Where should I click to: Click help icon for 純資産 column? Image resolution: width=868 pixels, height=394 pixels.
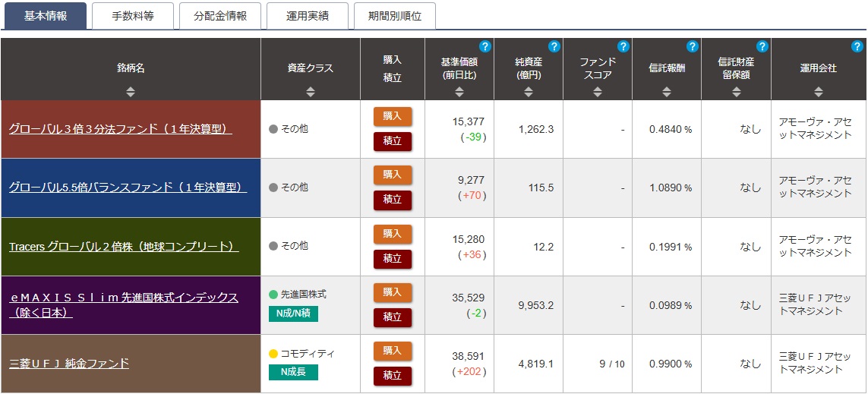pos(554,46)
